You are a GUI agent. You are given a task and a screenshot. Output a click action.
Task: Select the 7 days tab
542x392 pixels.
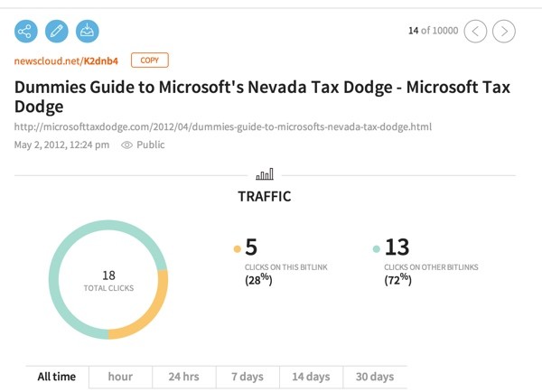248,377
